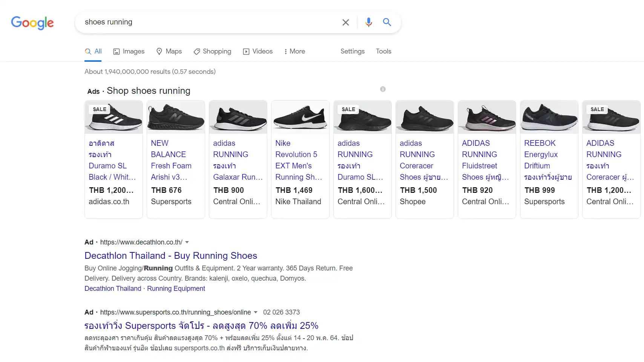Open REEBOK Energylux Driftium shoe image

549,117
